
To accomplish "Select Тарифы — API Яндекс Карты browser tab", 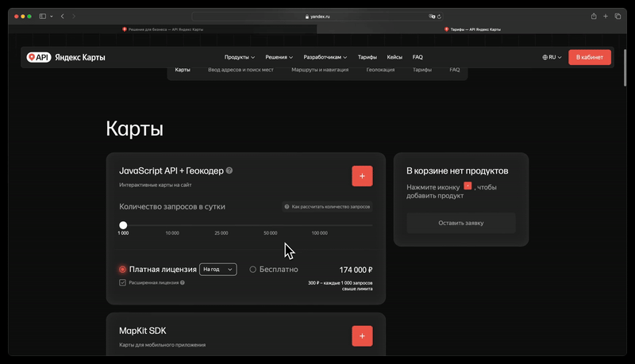I will [x=471, y=29].
